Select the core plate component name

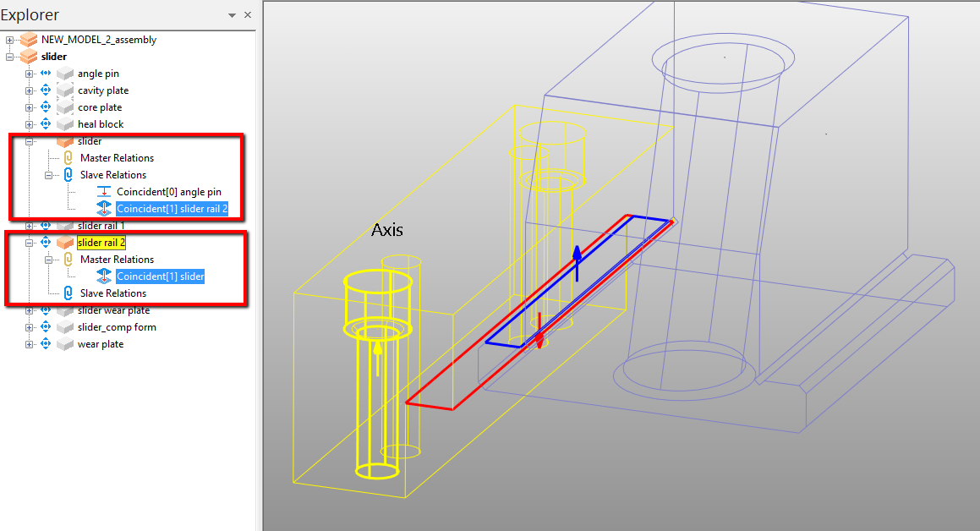[101, 107]
